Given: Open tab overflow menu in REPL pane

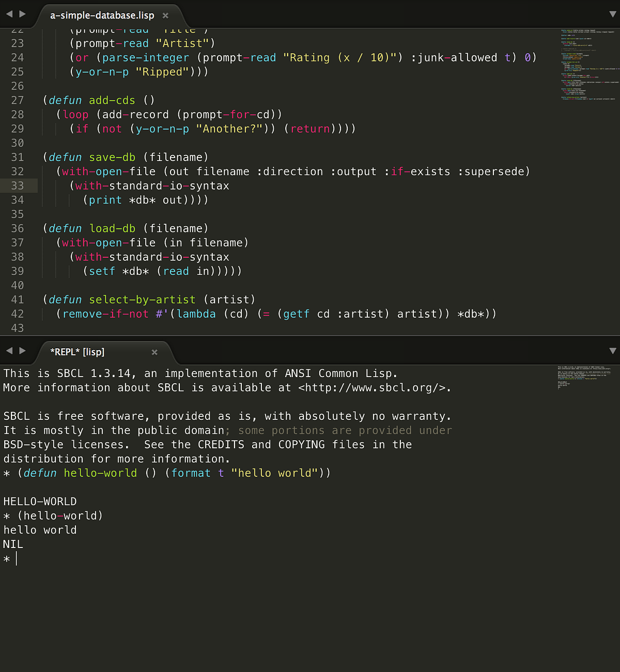Looking at the screenshot, I should [613, 351].
